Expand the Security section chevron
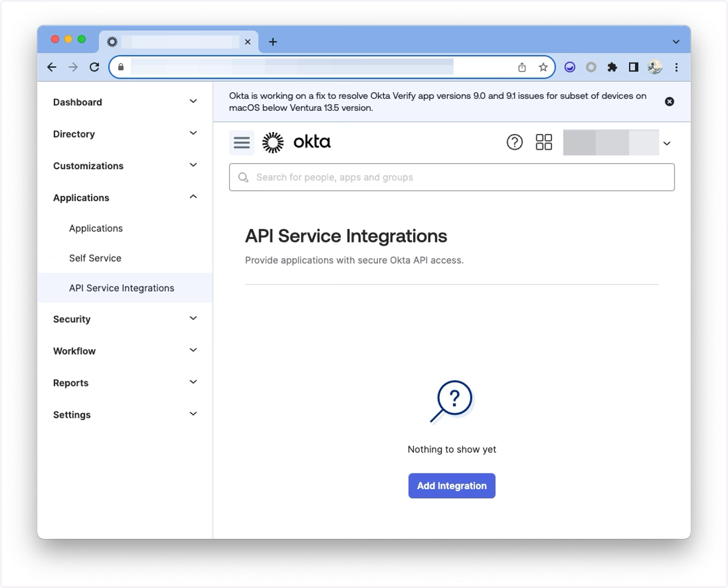Viewport: 728px width, 588px height. [193, 318]
